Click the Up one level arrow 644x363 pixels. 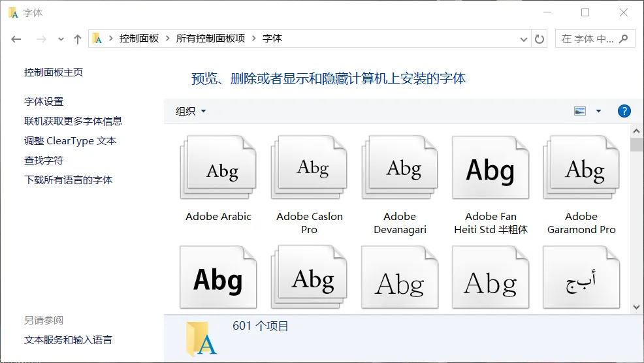[x=78, y=39]
